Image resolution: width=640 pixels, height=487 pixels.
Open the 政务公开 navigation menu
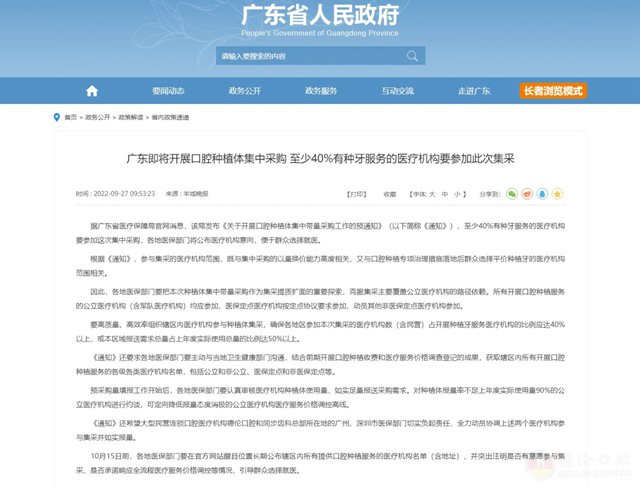point(244,90)
